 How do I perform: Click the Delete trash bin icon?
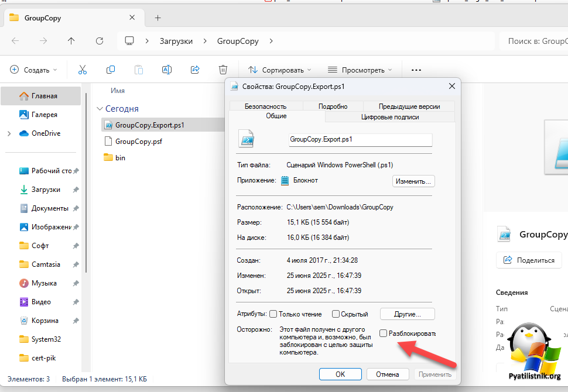(223, 70)
